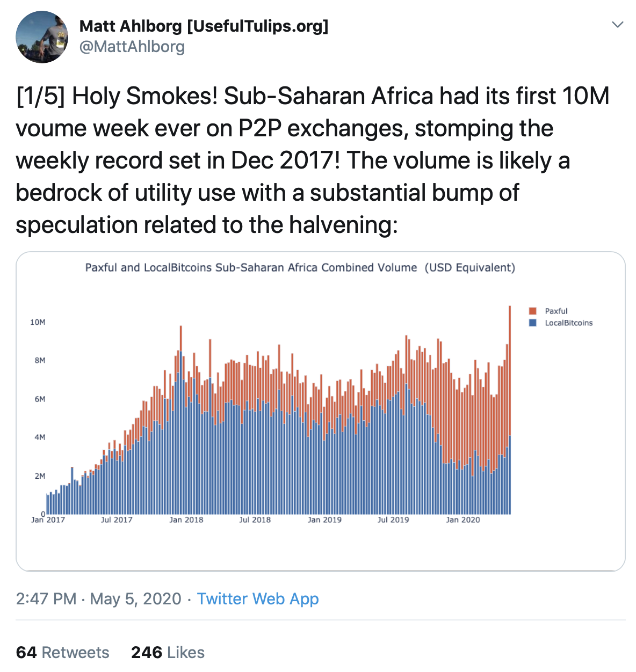
Task: Toggle the LocalBitcoins series via its legend label
Action: [x=568, y=323]
